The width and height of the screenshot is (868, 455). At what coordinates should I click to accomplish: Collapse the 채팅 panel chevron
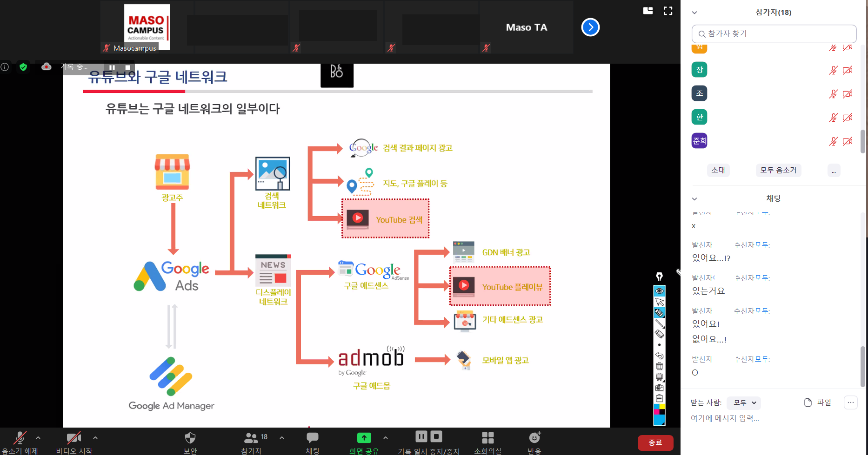(x=694, y=199)
